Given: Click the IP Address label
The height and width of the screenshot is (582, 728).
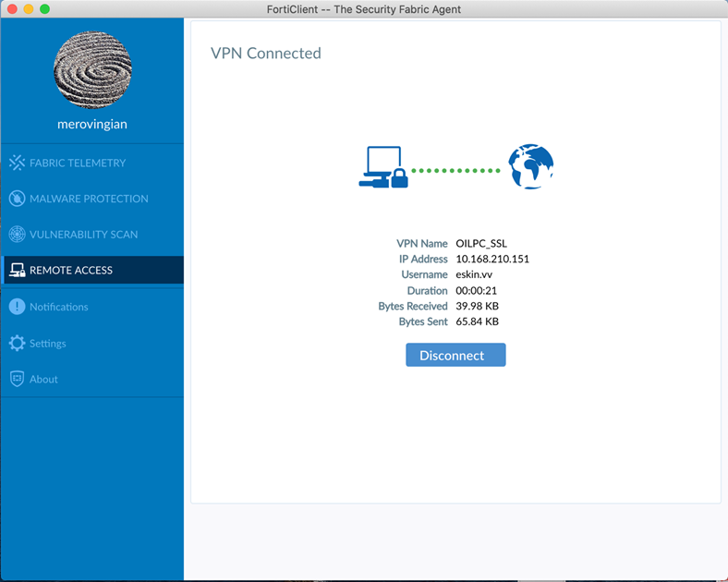Looking at the screenshot, I should pyautogui.click(x=423, y=259).
